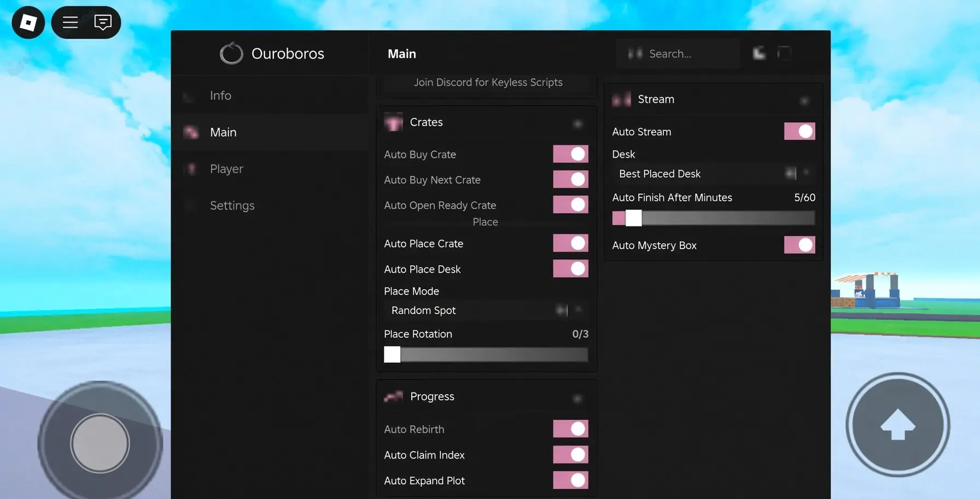The height and width of the screenshot is (499, 980).
Task: Open the Settings tab
Action: pos(270,206)
